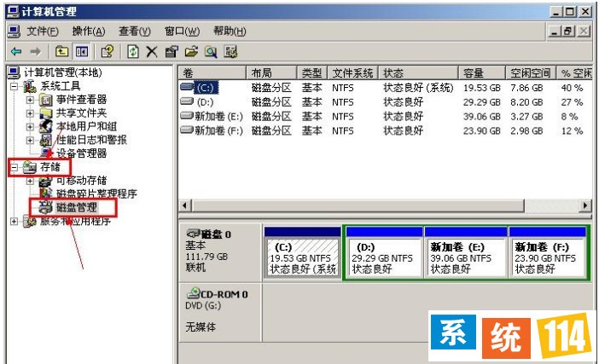Viewport: 599px width, 364px height.
Task: Collapse the 系统工具 tree node
Action: (x=15, y=86)
